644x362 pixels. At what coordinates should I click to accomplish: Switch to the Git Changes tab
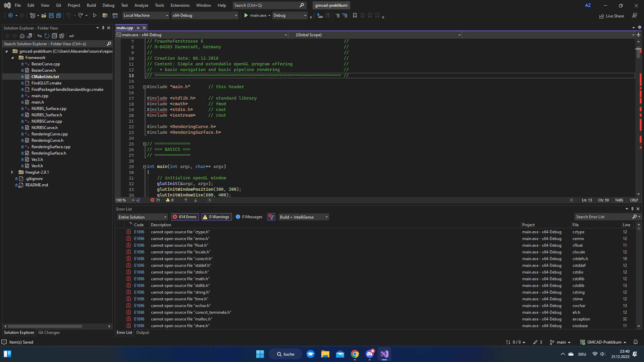point(49,333)
